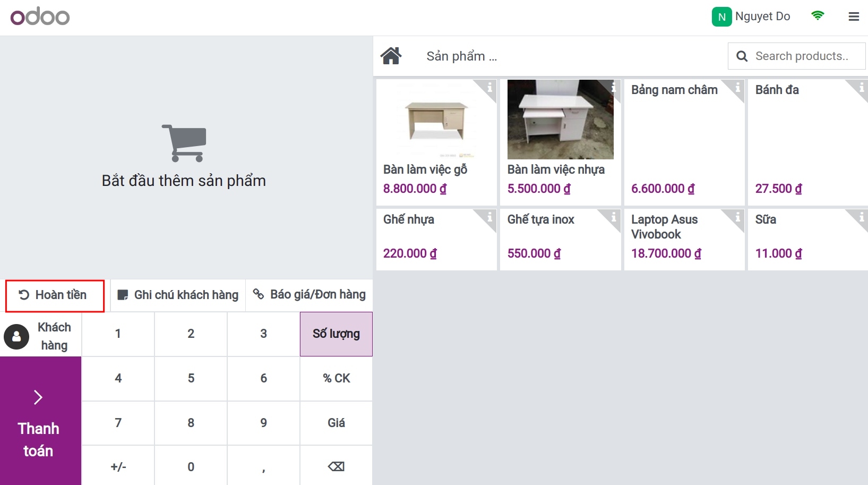View info for Laptop Asus Vivobook
The width and height of the screenshot is (868, 485).
(737, 217)
